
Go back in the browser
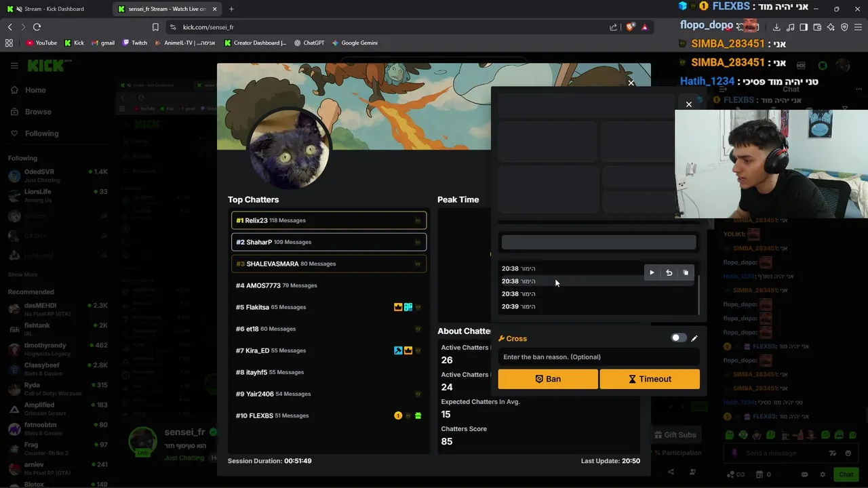coord(9,27)
